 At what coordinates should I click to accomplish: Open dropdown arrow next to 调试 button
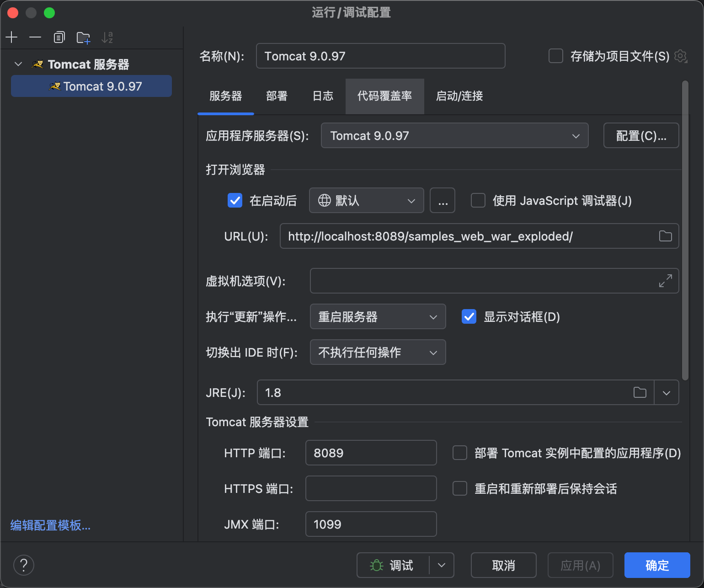click(x=442, y=565)
